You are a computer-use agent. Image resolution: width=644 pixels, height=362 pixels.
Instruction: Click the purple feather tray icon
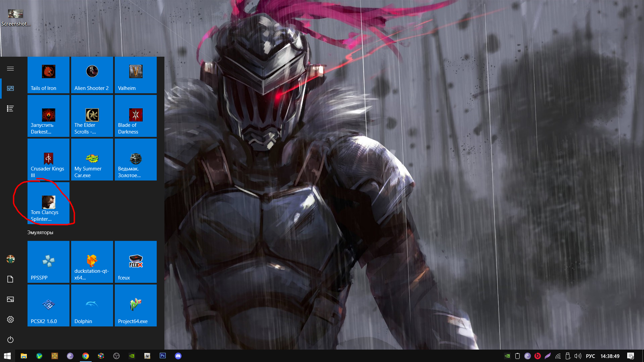(548, 356)
